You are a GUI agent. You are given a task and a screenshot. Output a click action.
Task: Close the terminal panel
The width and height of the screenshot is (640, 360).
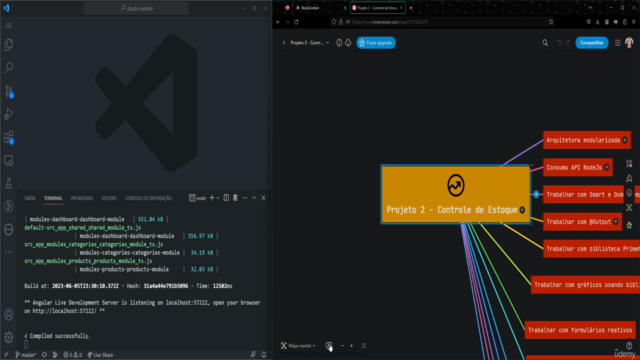pyautogui.click(x=264, y=198)
